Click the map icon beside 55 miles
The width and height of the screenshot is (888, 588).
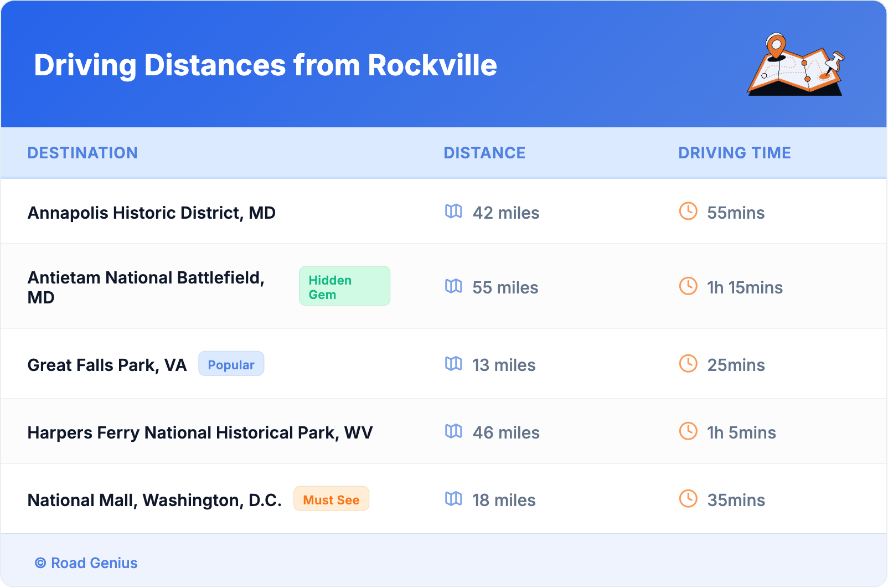click(453, 286)
